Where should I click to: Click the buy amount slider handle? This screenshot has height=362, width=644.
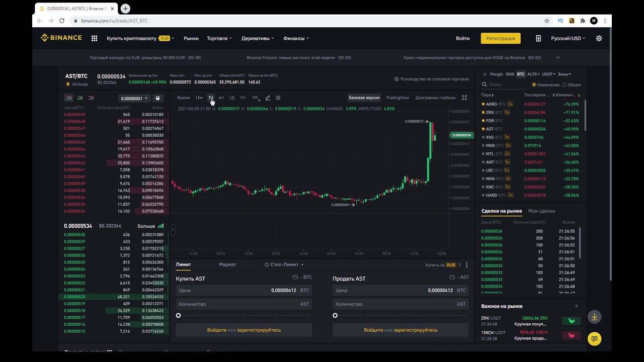pyautogui.click(x=178, y=316)
